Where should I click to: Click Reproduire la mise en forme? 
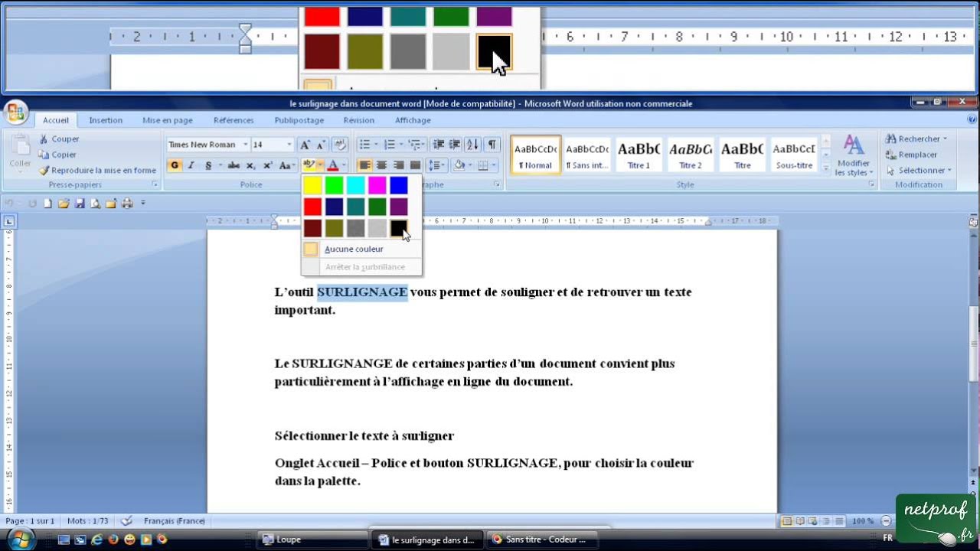(x=97, y=171)
